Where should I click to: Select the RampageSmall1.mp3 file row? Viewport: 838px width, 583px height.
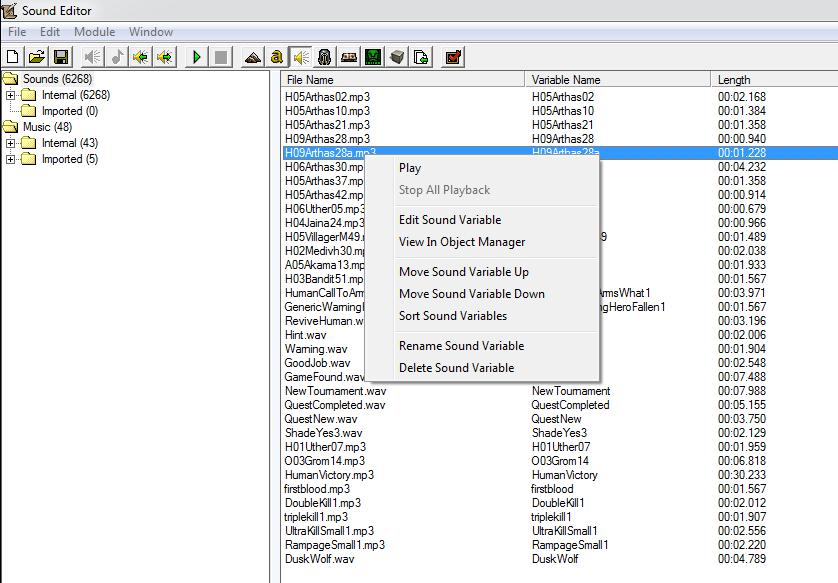tap(560, 545)
